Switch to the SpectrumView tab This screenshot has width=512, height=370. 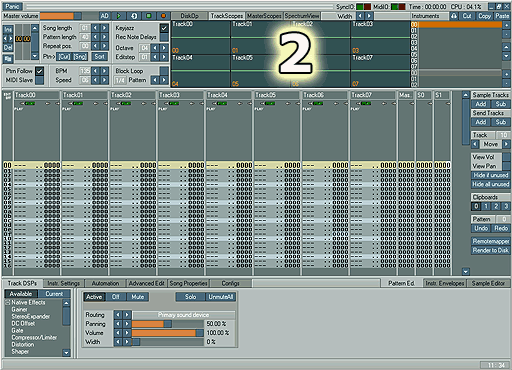302,16
